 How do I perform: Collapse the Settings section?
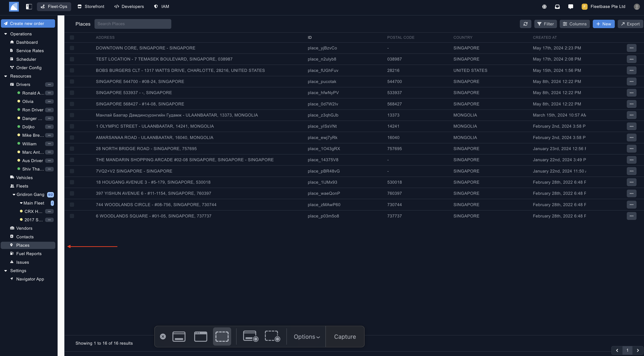tap(5, 271)
